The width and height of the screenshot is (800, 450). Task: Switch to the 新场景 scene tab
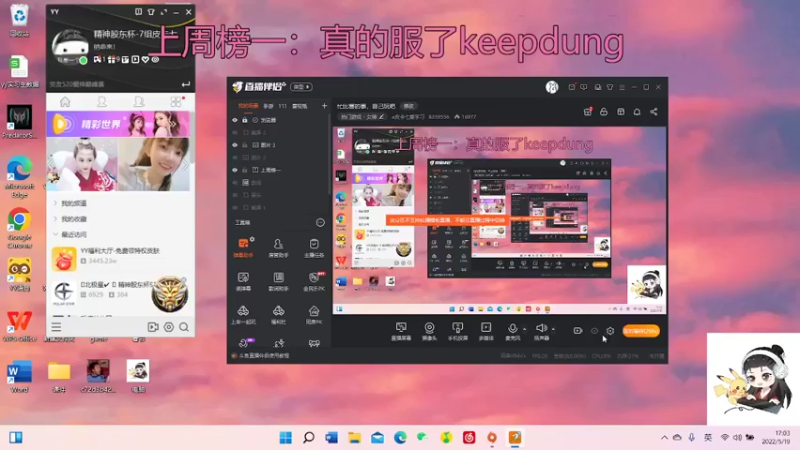click(299, 106)
